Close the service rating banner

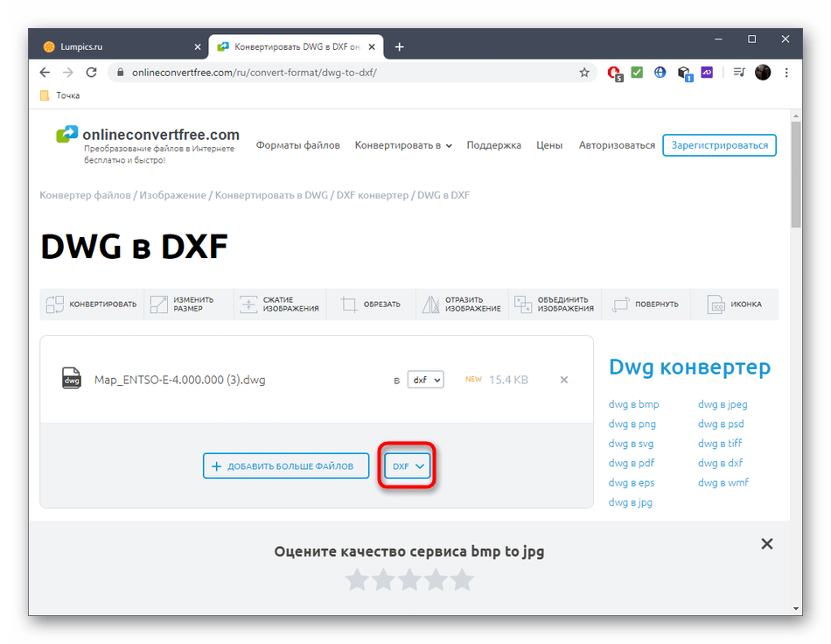click(767, 544)
